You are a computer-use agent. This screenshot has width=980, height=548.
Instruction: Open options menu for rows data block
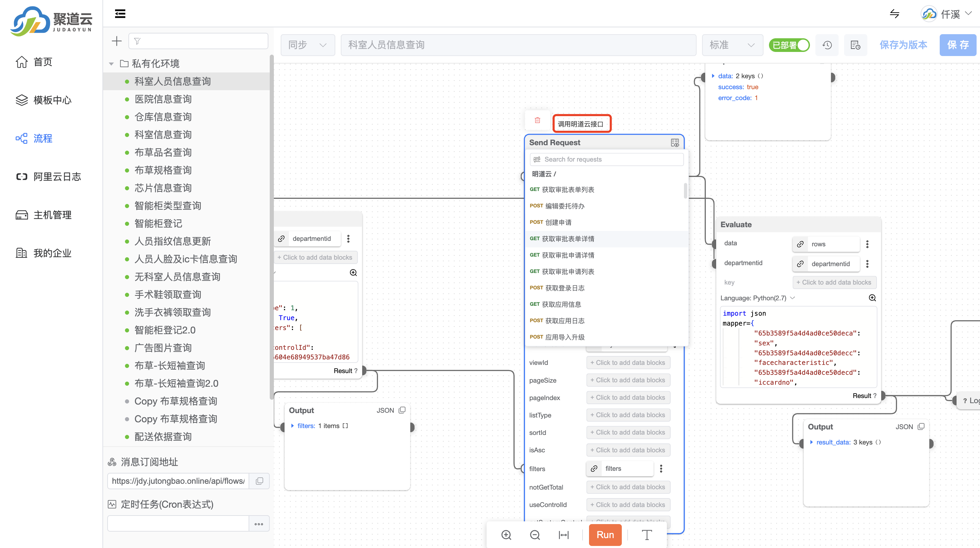tap(867, 244)
